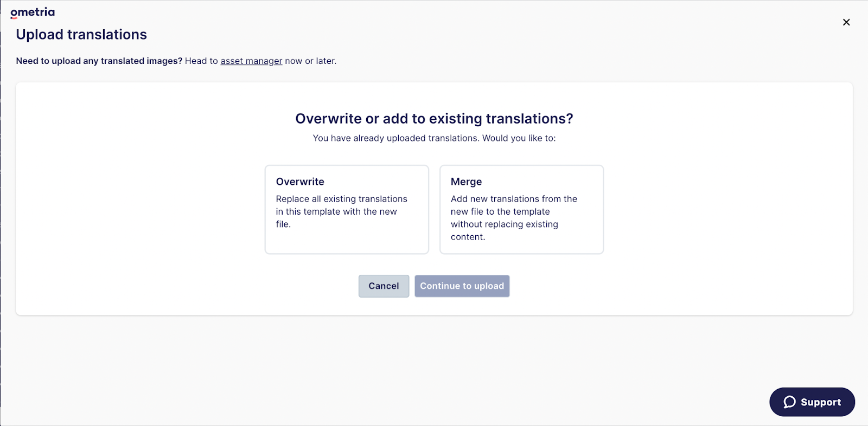Click Continue to upload
Viewport: 868px width, 426px height.
click(462, 286)
